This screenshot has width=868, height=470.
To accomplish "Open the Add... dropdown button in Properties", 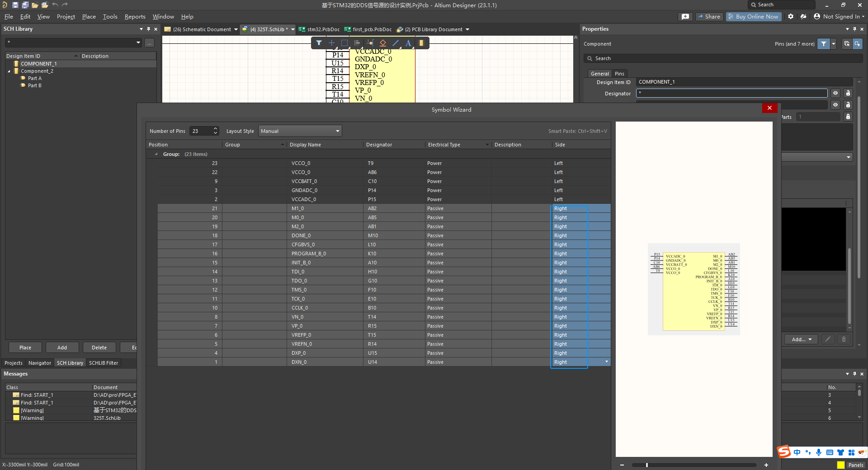I will (x=802, y=339).
